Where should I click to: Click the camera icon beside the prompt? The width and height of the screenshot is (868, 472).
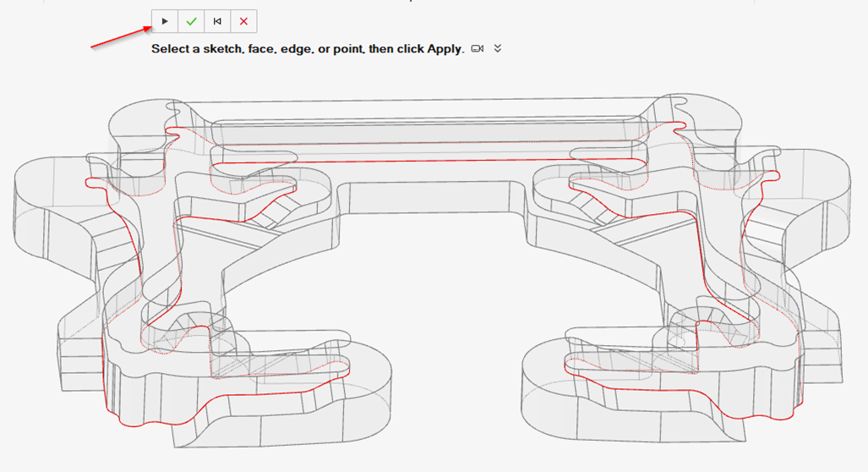pyautogui.click(x=478, y=49)
